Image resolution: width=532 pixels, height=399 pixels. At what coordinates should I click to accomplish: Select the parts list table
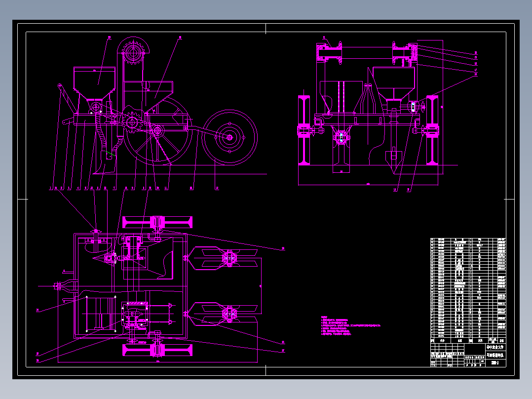coord(468,290)
